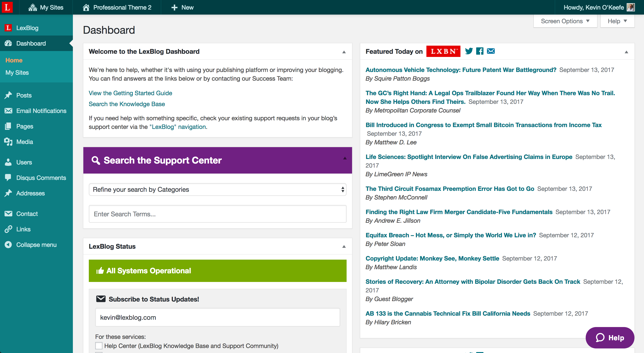644x353 pixels.
Task: Click the Dashboard gauge icon in sidebar
Action: coord(8,43)
